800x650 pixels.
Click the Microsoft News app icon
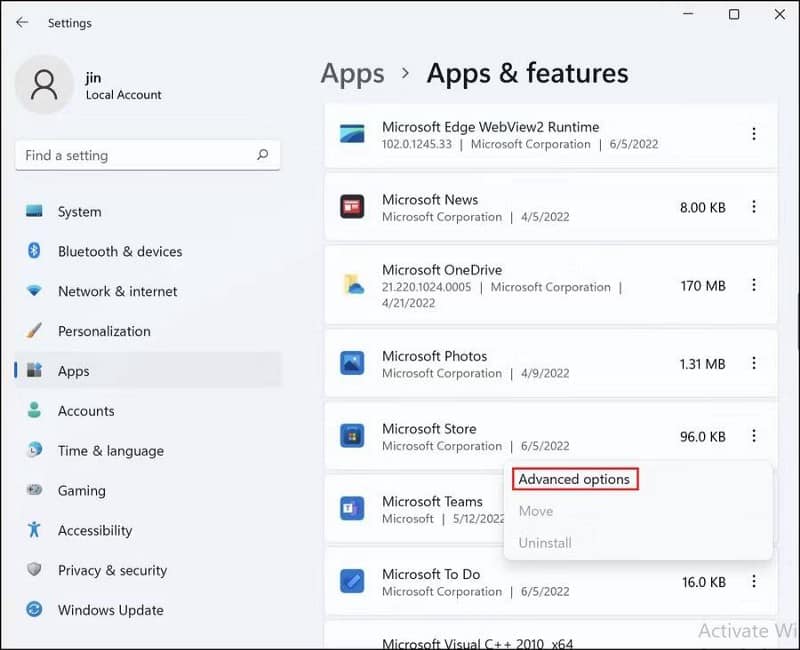tap(352, 207)
